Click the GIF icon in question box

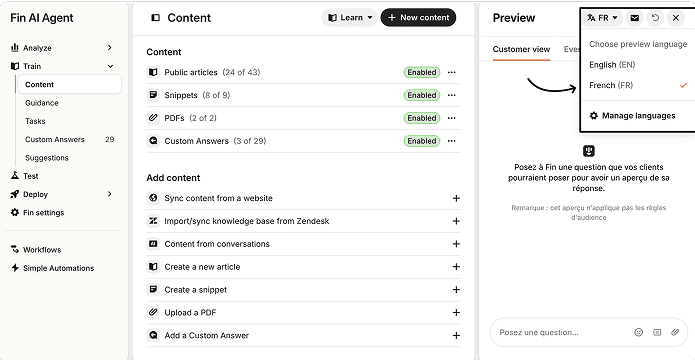point(657,332)
